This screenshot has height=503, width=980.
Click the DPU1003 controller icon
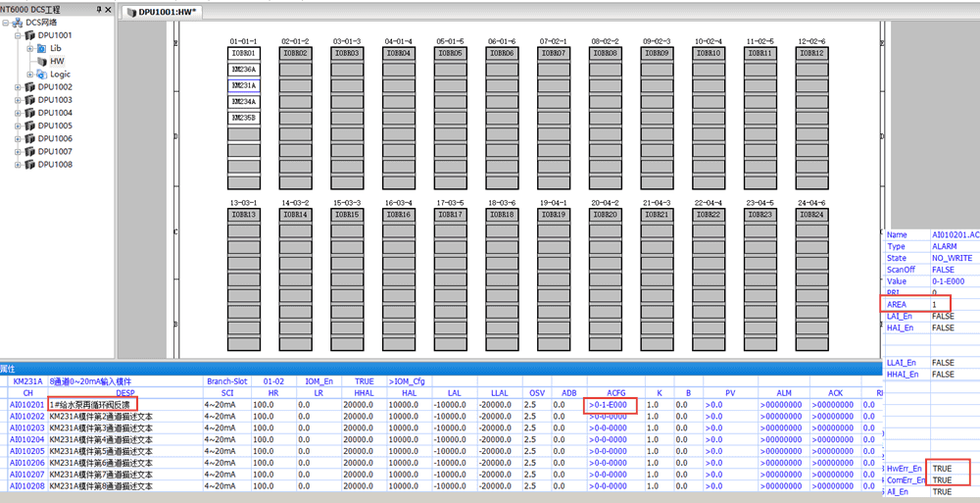click(30, 100)
